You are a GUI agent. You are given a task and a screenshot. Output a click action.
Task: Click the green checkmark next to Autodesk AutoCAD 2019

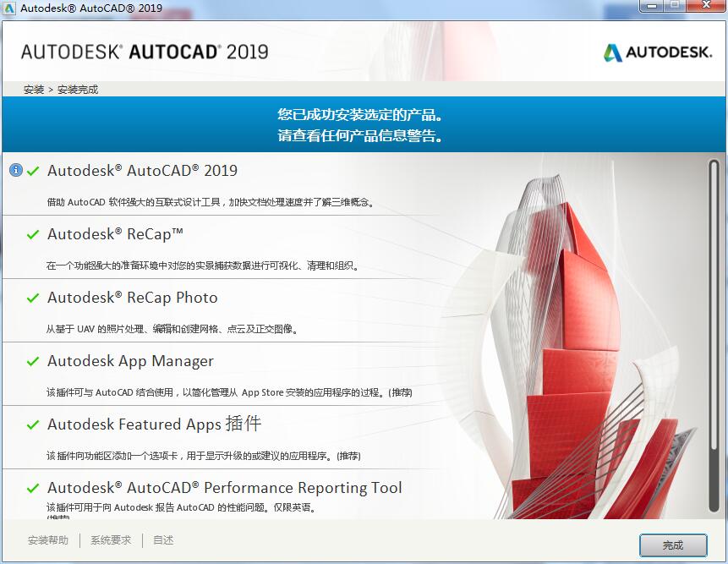point(33,169)
